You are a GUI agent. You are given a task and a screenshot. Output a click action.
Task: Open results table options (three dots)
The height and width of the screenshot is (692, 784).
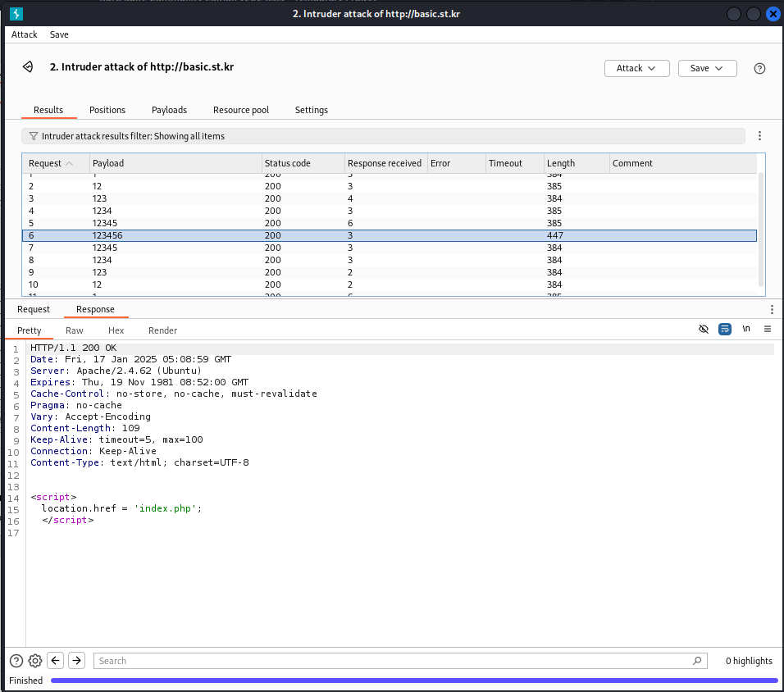[x=759, y=135]
